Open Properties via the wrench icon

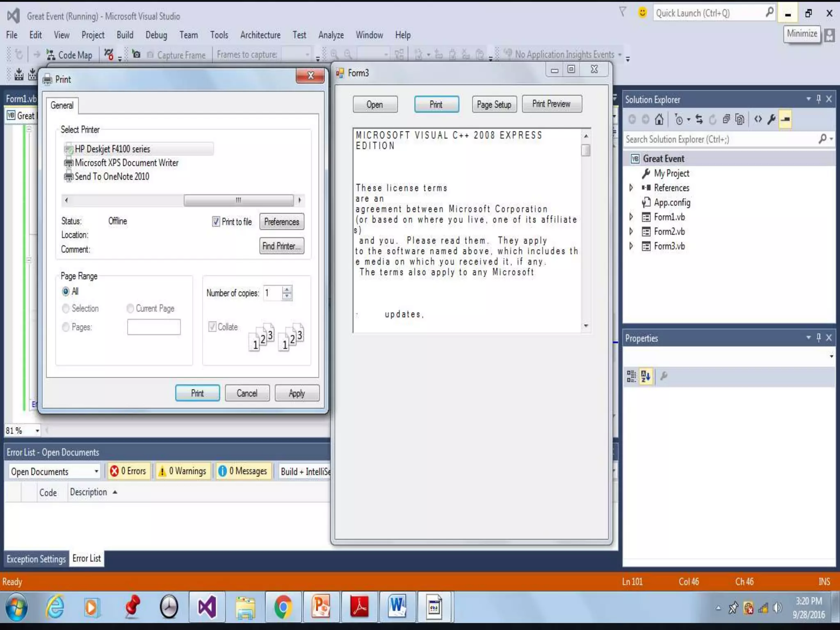coord(772,119)
